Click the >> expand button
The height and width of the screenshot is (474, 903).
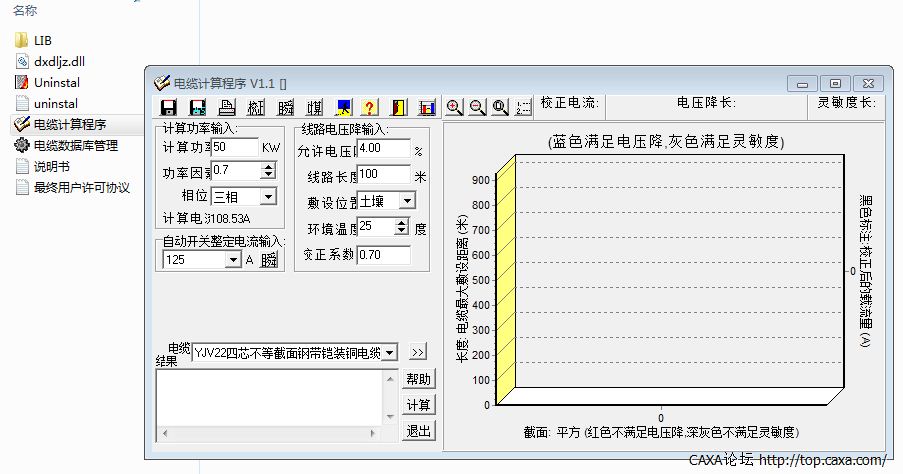point(417,352)
